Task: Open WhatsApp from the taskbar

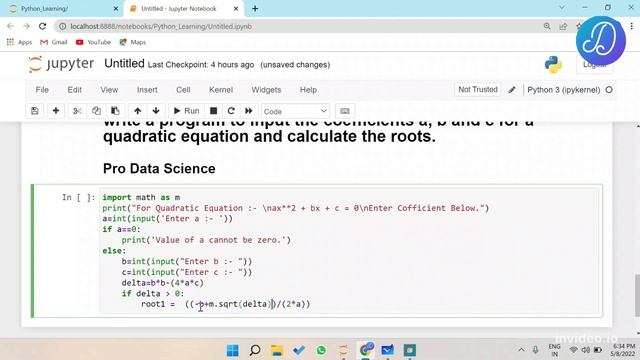Action: (321, 350)
